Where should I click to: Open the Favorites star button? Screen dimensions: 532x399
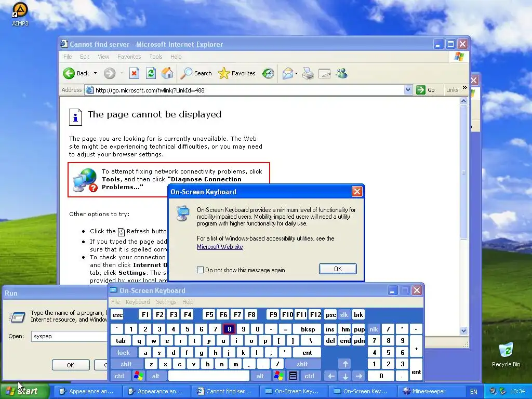(x=236, y=73)
